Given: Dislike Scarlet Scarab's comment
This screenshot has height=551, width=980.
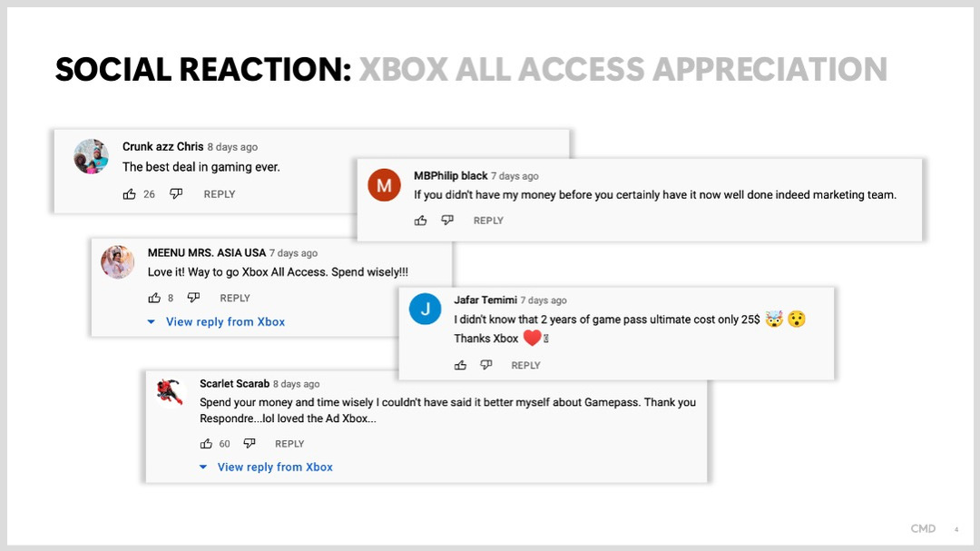Looking at the screenshot, I should (x=250, y=443).
